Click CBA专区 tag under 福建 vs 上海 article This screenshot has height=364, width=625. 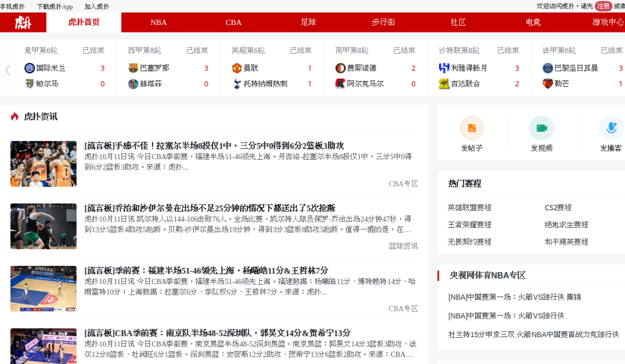point(403,308)
